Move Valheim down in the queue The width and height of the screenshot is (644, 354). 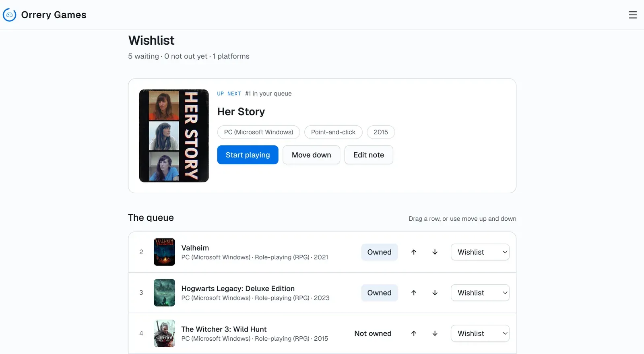point(435,252)
